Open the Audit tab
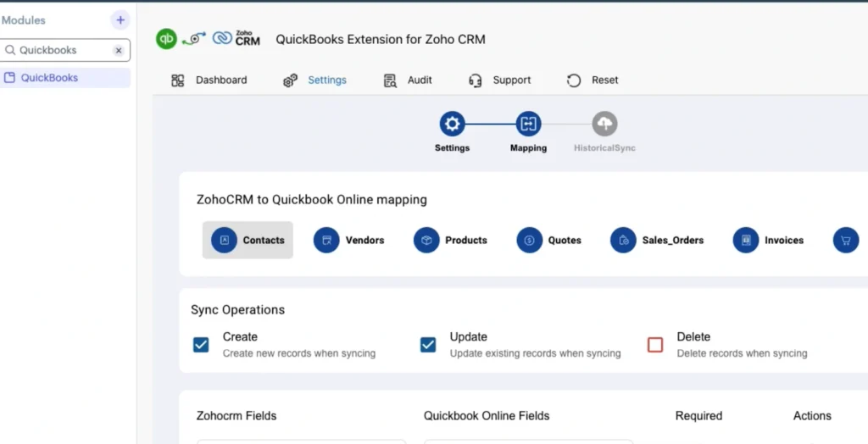The height and width of the screenshot is (444, 868). pyautogui.click(x=408, y=80)
